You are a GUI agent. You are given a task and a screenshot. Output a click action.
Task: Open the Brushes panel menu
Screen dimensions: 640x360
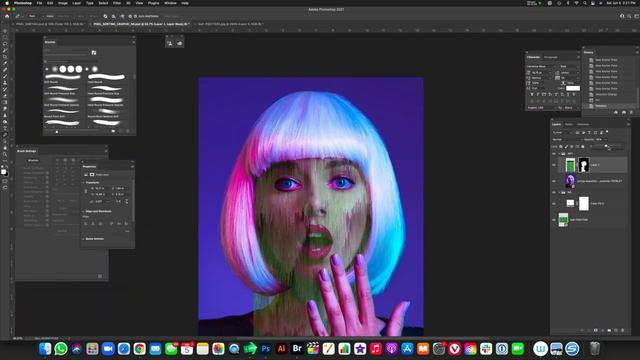(133, 42)
